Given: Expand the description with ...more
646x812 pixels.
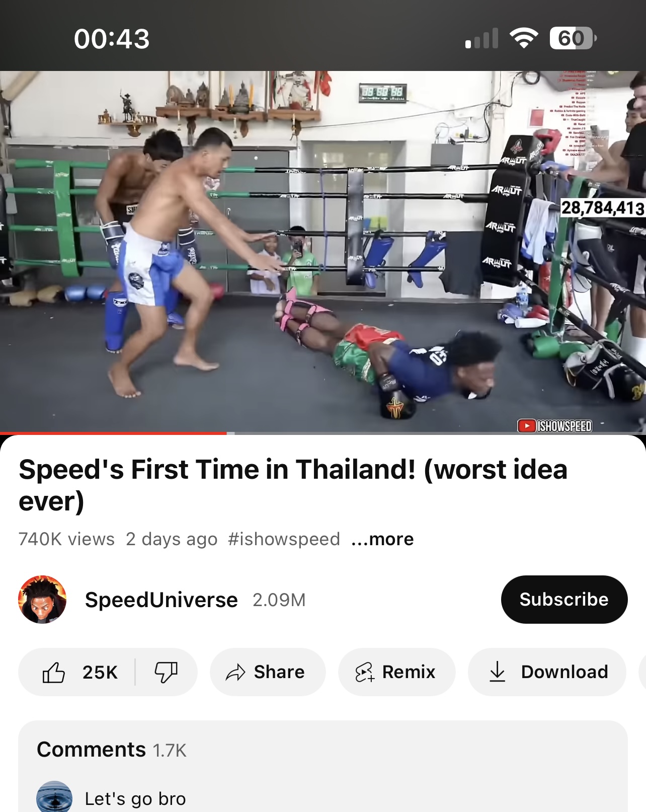Looking at the screenshot, I should [382, 539].
